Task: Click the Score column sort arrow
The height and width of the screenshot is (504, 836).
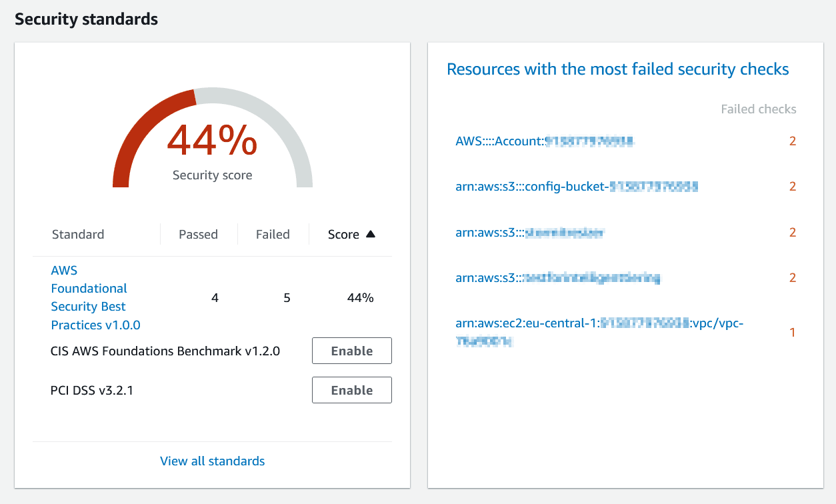Action: [x=371, y=234]
